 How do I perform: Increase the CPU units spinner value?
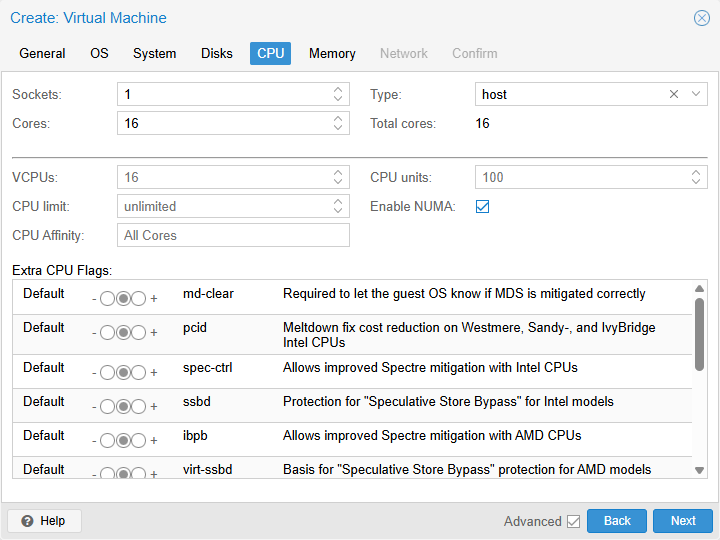tap(697, 173)
